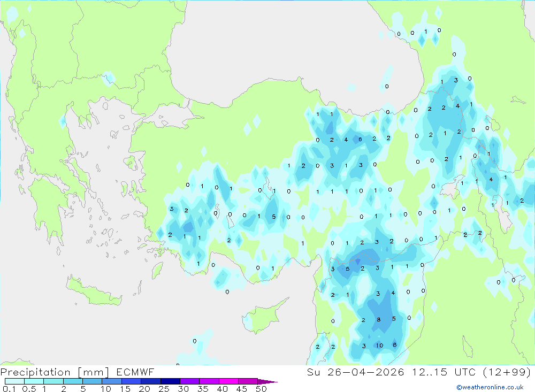Select the dark navy 25–30 mm swatch
Viewport: 535px width, 392px height.
pos(170,381)
